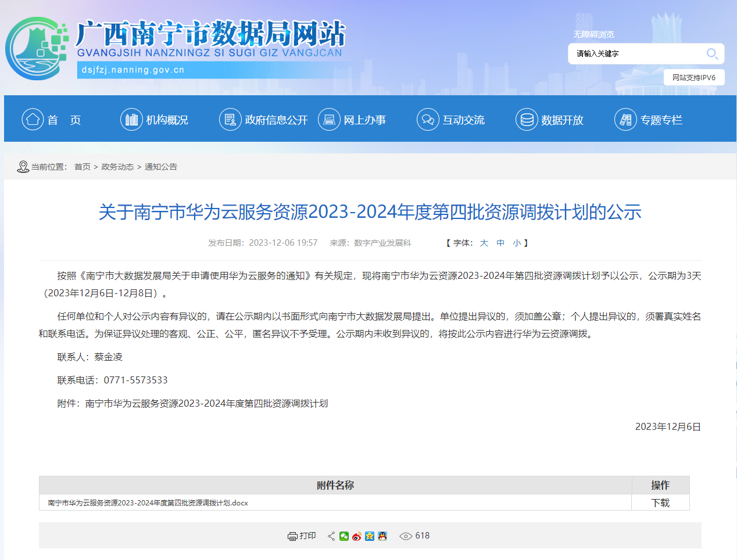Open the 政府信息公开 menu item
Viewport: 737px width, 560px height.
pyautogui.click(x=277, y=120)
